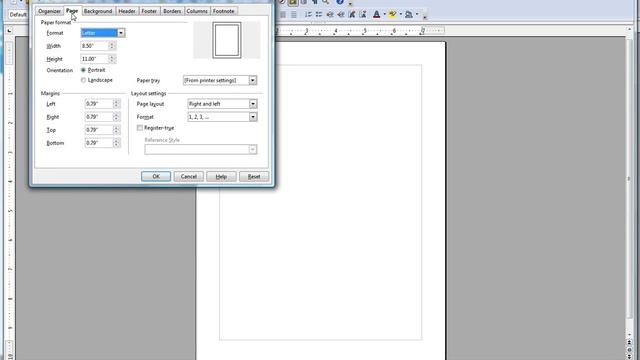Click the vertical scrollbar up arrow
This screenshot has width=640, height=360.
(x=629, y=30)
